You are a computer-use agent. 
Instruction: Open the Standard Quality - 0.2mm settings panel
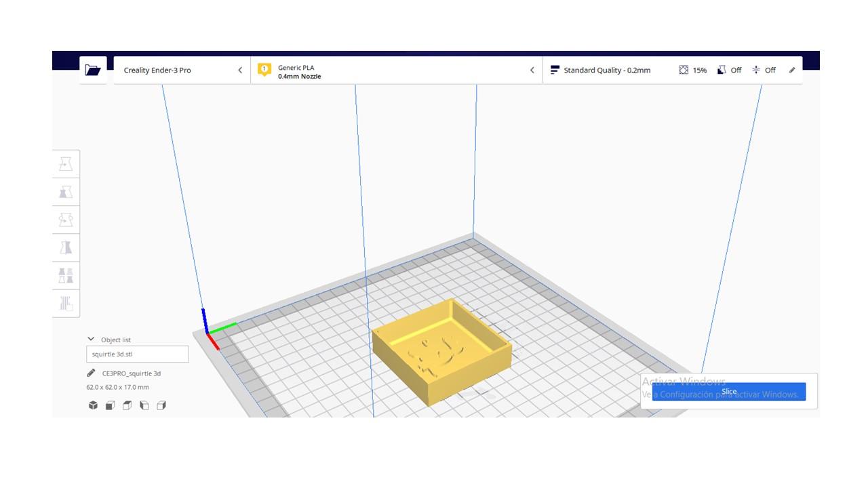pyautogui.click(x=673, y=70)
